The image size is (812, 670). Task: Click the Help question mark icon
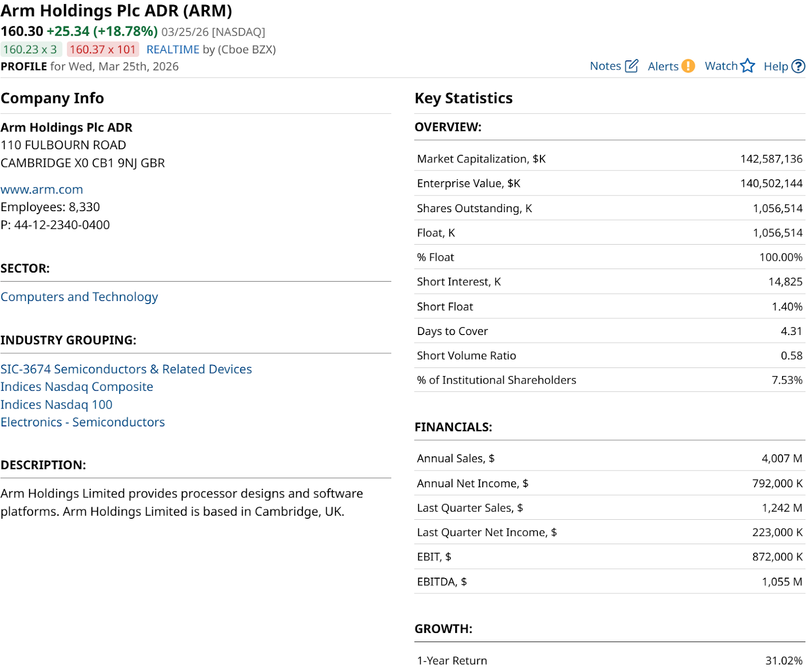798,66
